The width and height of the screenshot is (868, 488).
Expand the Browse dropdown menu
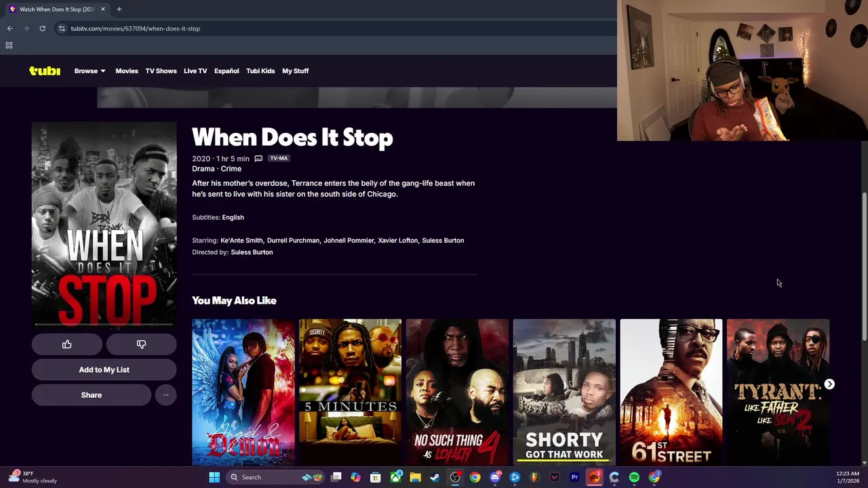point(90,70)
